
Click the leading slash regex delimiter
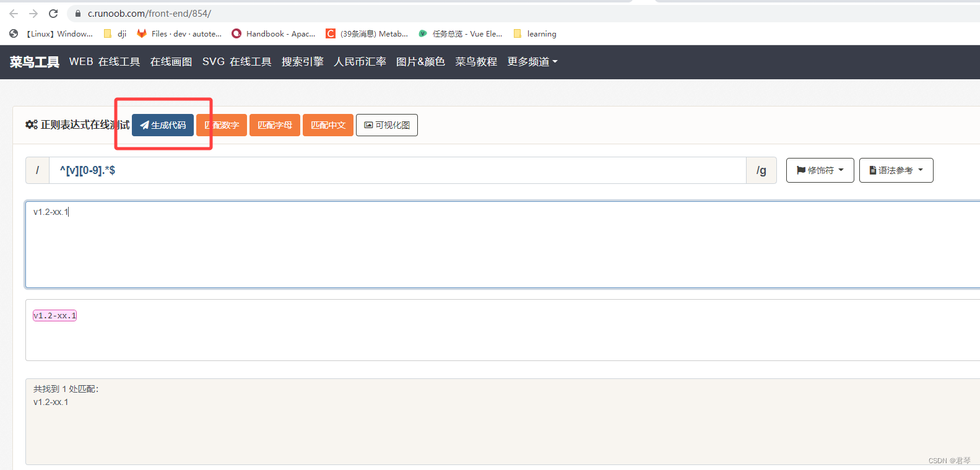coord(37,170)
